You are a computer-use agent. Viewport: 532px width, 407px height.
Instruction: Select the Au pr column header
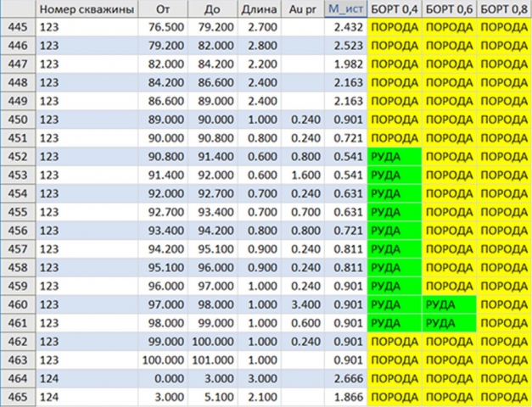pyautogui.click(x=303, y=10)
